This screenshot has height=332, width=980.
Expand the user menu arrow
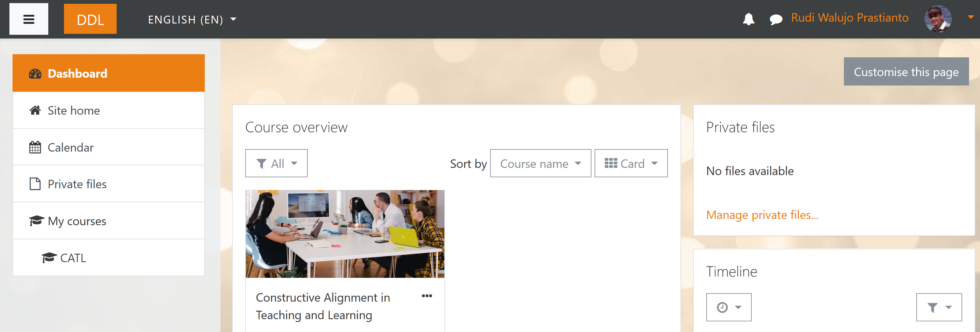[971, 18]
